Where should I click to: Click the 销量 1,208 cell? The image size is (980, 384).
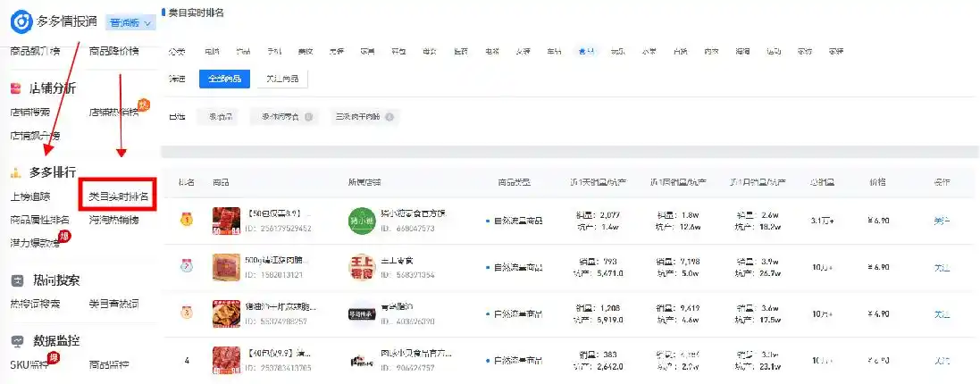(598, 308)
